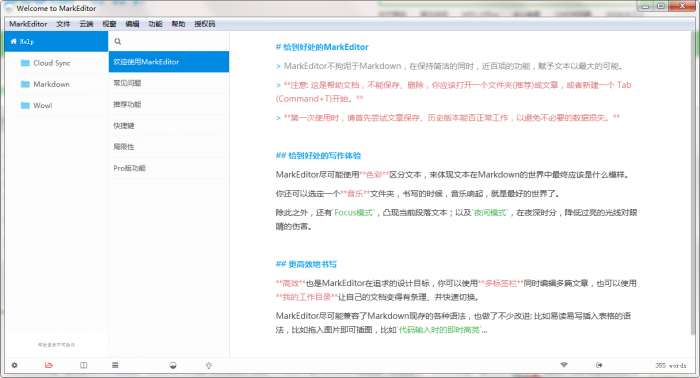Open the Pro版功能 article
The image size is (700, 378).
(x=169, y=168)
